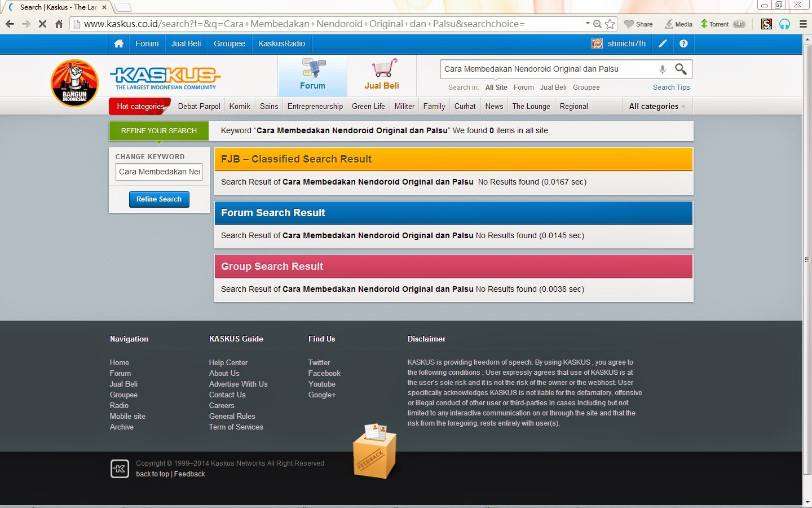Click the KASKUS logo
This screenshot has height=508, width=812.
click(166, 78)
